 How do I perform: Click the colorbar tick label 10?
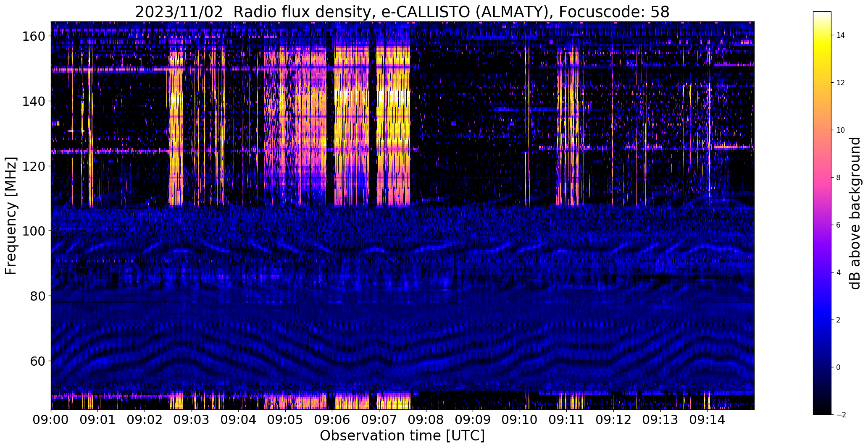pyautogui.click(x=841, y=130)
